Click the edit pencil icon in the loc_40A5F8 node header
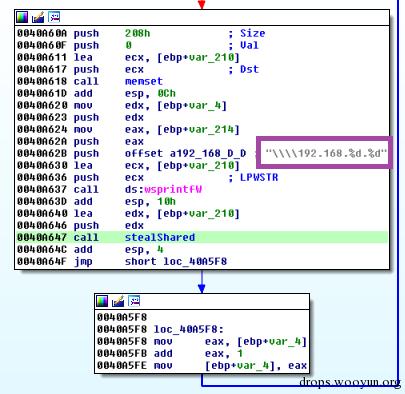Image resolution: width=405 pixels, height=394 pixels. click(x=118, y=301)
